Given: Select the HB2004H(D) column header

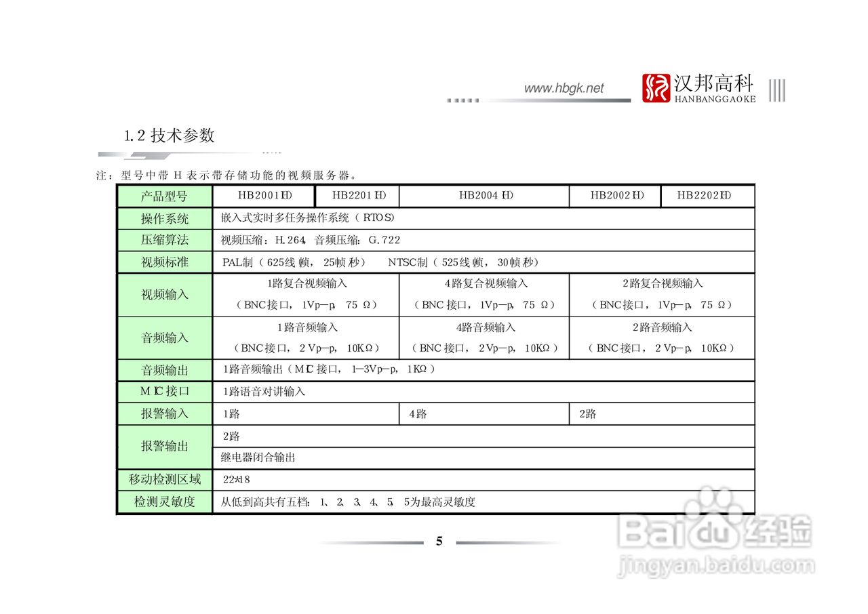Looking at the screenshot, I should point(485,196).
